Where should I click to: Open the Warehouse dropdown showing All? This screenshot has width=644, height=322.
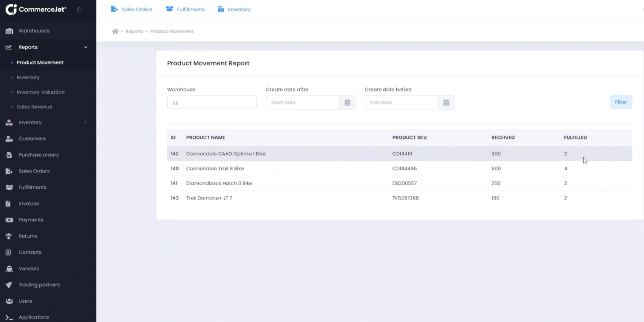click(x=212, y=102)
